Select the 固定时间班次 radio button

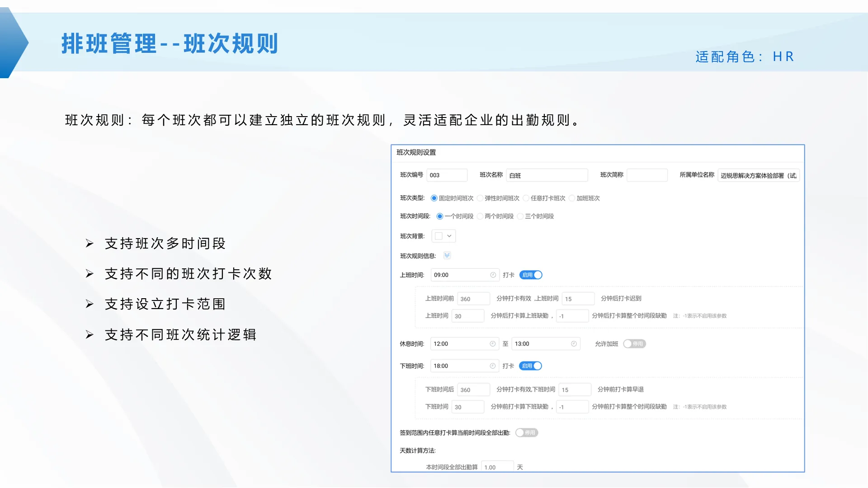coord(434,198)
